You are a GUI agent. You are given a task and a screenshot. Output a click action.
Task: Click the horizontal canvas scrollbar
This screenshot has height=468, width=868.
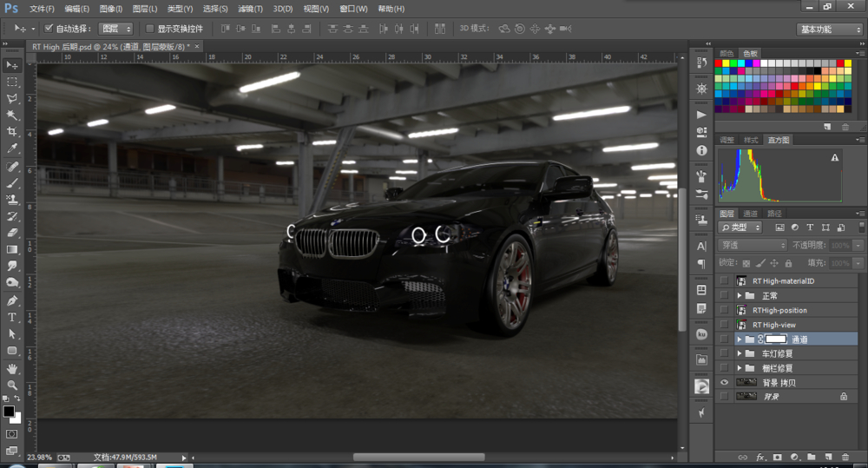[418, 457]
